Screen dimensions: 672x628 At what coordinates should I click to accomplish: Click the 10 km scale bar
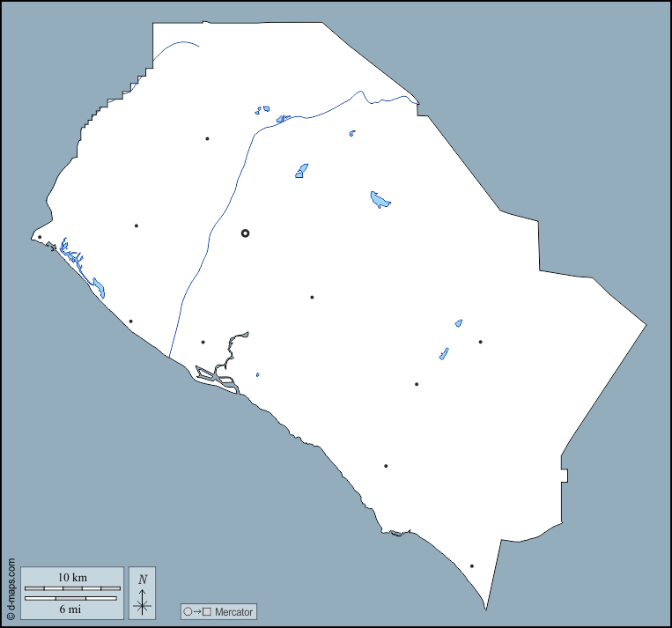tap(72, 587)
